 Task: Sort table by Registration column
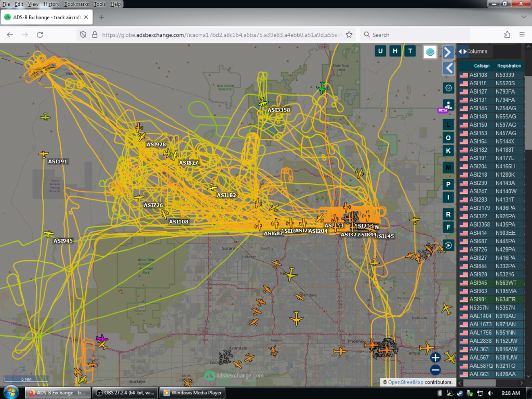pyautogui.click(x=509, y=66)
